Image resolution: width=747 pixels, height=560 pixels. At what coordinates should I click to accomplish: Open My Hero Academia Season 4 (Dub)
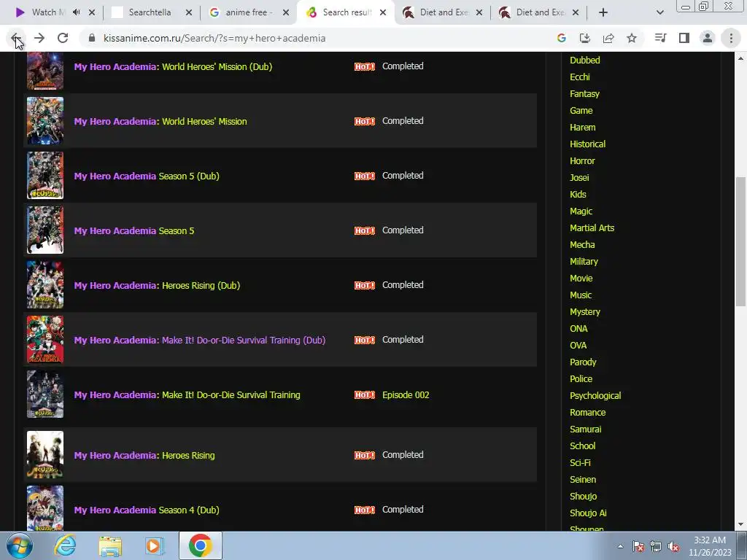click(x=147, y=510)
